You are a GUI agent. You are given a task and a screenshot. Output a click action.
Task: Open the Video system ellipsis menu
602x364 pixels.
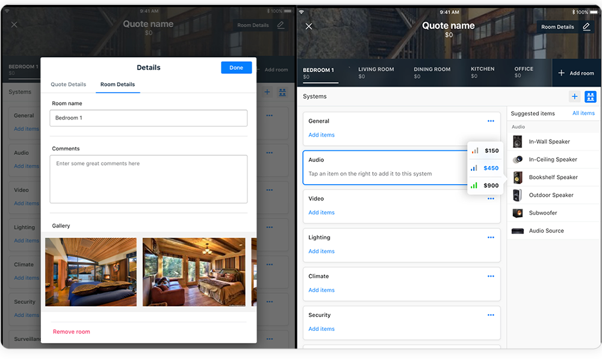(x=491, y=199)
